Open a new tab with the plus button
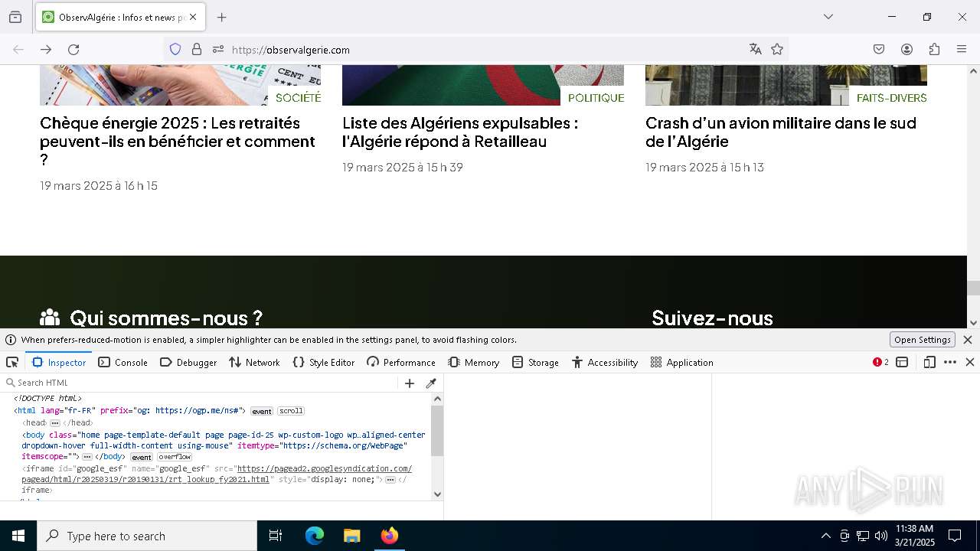The height and width of the screenshot is (551, 980). pyautogui.click(x=222, y=17)
